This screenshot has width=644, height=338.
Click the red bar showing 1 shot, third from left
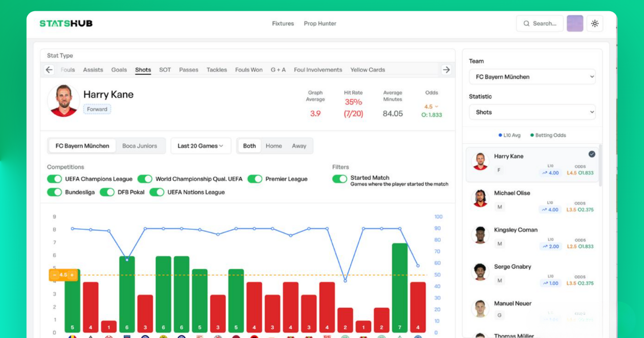(x=109, y=326)
